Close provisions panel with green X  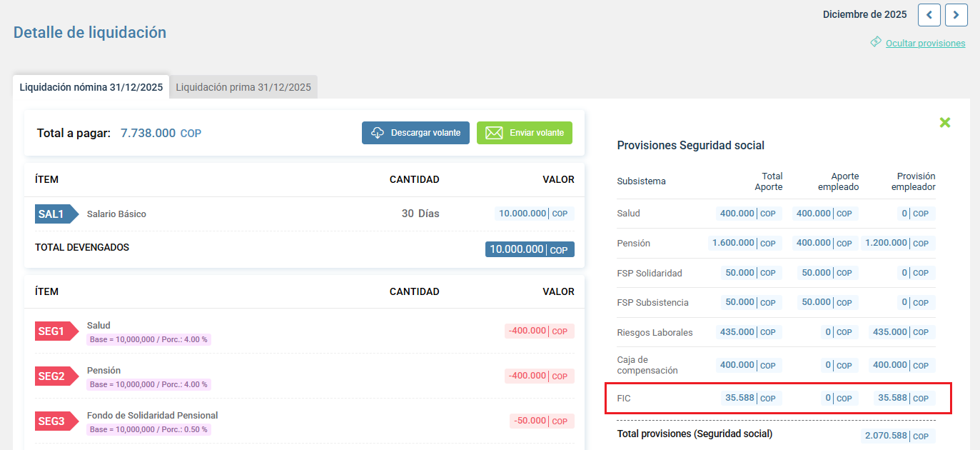pyautogui.click(x=945, y=123)
